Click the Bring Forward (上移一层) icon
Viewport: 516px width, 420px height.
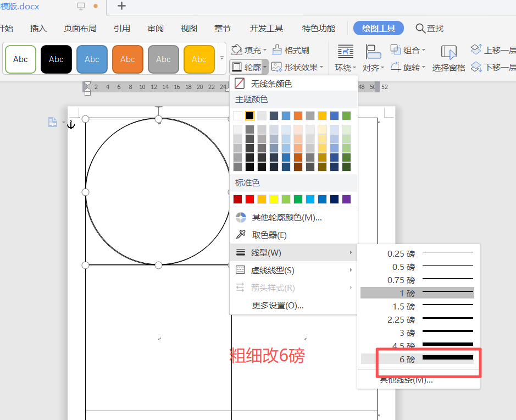(476, 49)
